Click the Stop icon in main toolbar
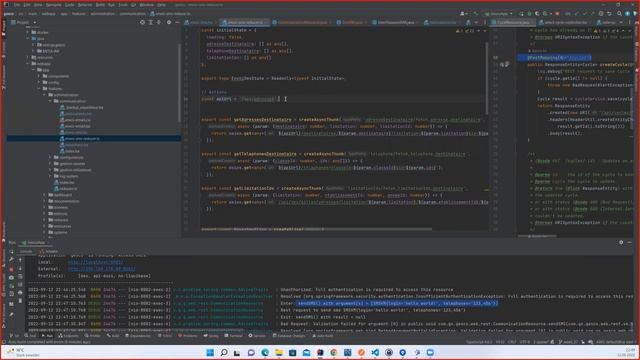This screenshot has width=640, height=360. (x=557, y=13)
